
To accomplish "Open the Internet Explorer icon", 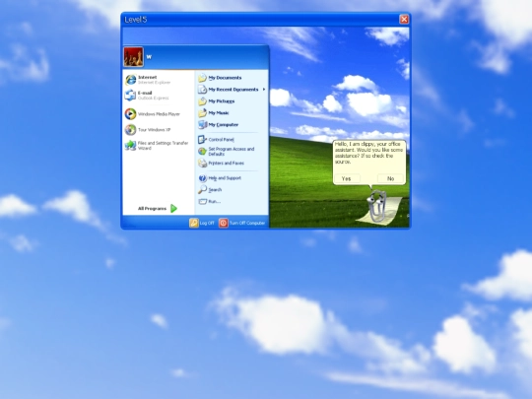I will pos(131,80).
